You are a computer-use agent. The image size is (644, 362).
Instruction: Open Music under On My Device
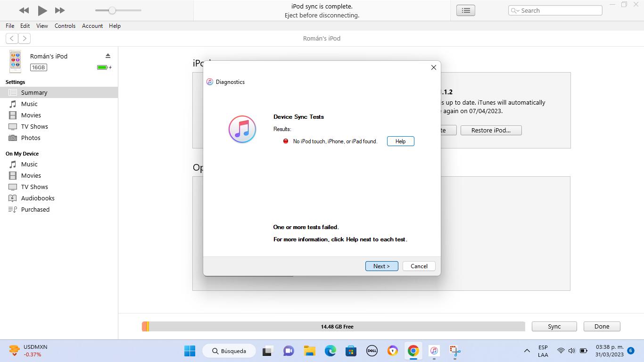point(59,164)
